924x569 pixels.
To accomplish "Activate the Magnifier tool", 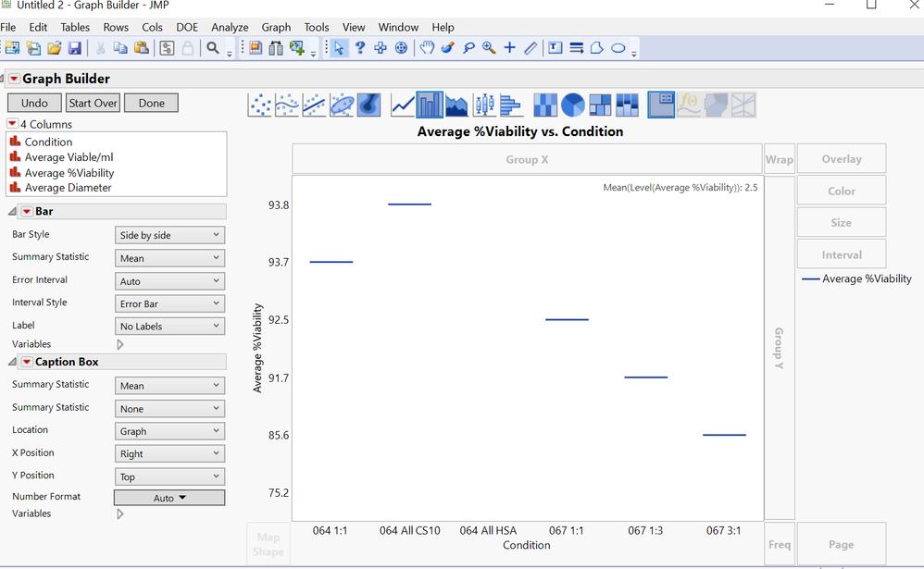I will [x=488, y=47].
